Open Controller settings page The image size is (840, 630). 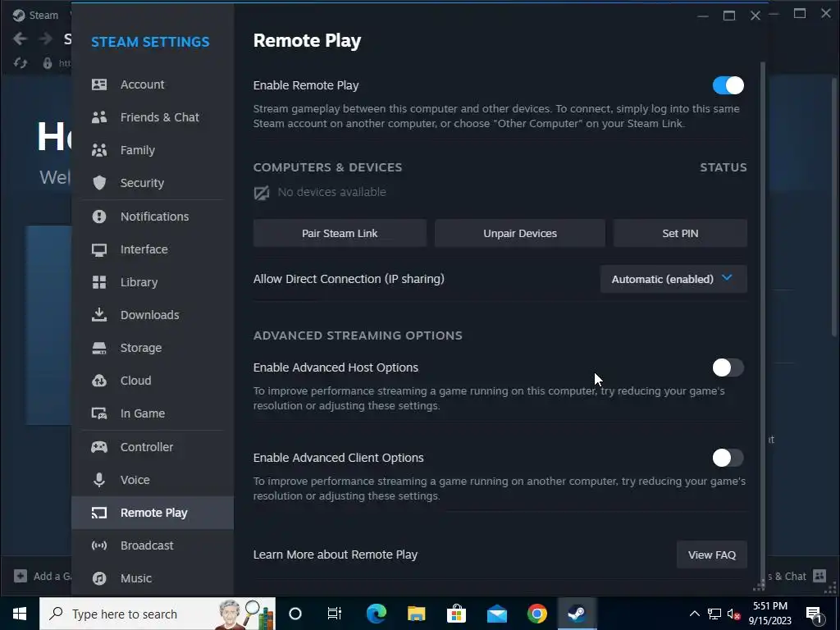(152, 447)
